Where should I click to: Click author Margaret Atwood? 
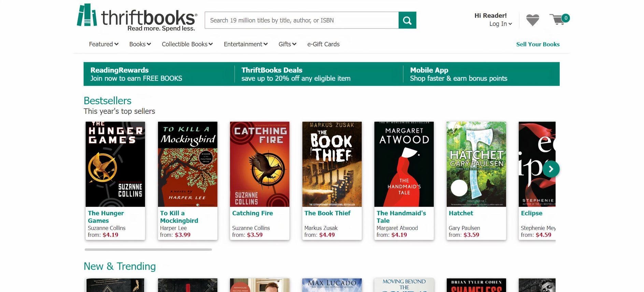click(397, 228)
